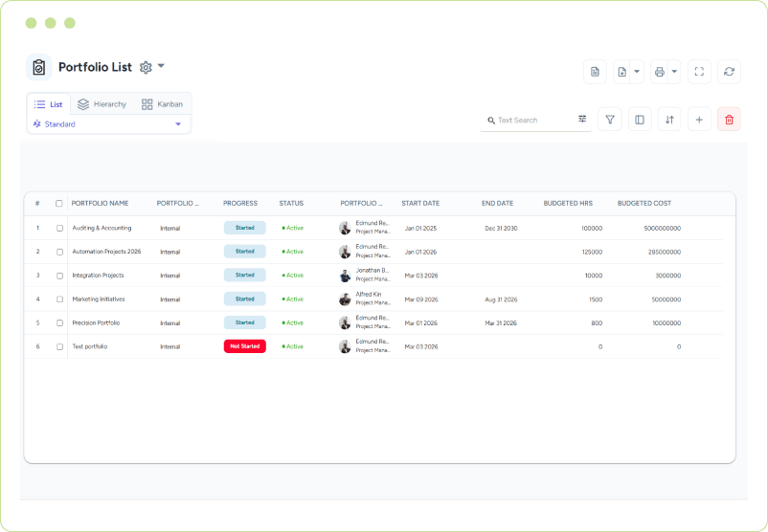Open the sort arrows button
The height and width of the screenshot is (532, 768).
pos(669,120)
